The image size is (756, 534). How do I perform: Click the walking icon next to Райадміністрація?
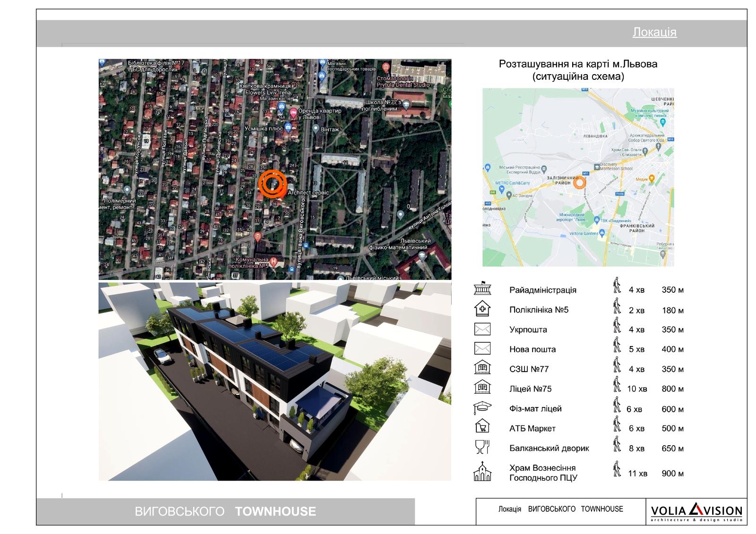pos(617,286)
